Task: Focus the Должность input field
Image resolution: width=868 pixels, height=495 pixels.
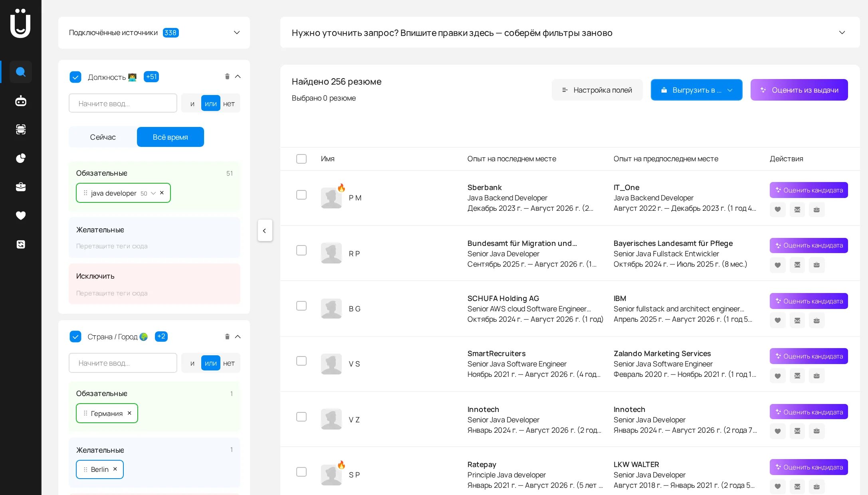Action: click(123, 103)
